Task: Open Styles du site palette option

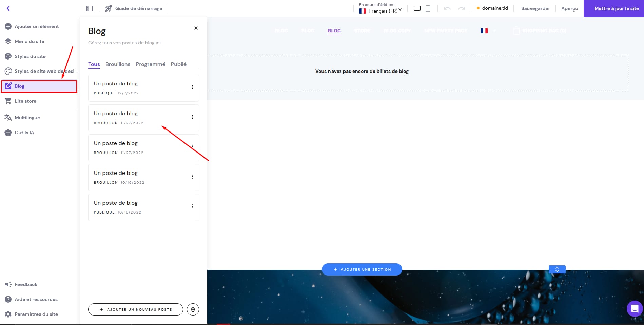Action: click(30, 56)
